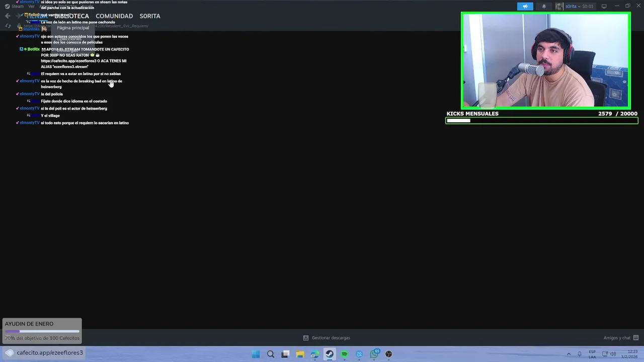Viewport: 644px width, 362px height.
Task: Click message 'Fijate donde dice idioma en el costado'
Action: point(74,101)
